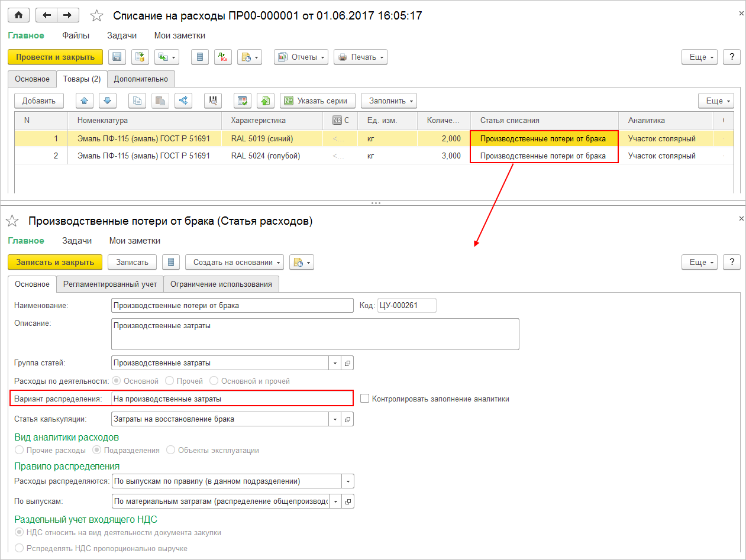The width and height of the screenshot is (746, 560).
Task: Move row down with blue down arrow
Action: click(108, 101)
